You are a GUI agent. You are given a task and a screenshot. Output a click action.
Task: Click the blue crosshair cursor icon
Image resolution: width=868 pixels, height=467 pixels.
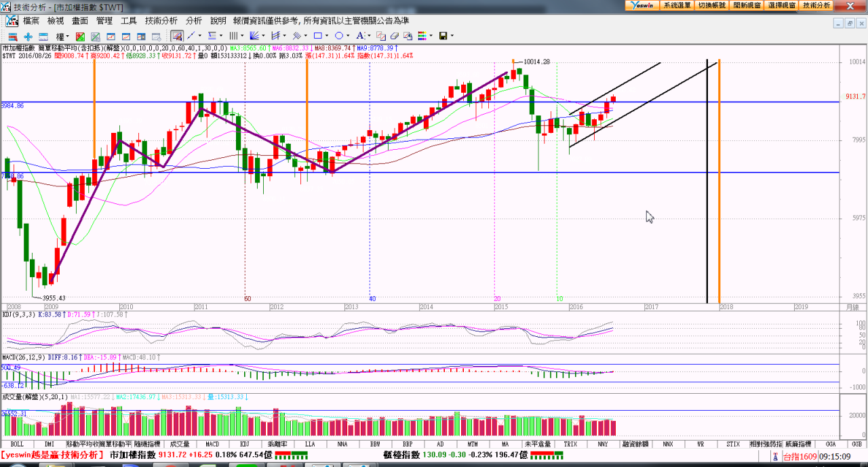[28, 36]
